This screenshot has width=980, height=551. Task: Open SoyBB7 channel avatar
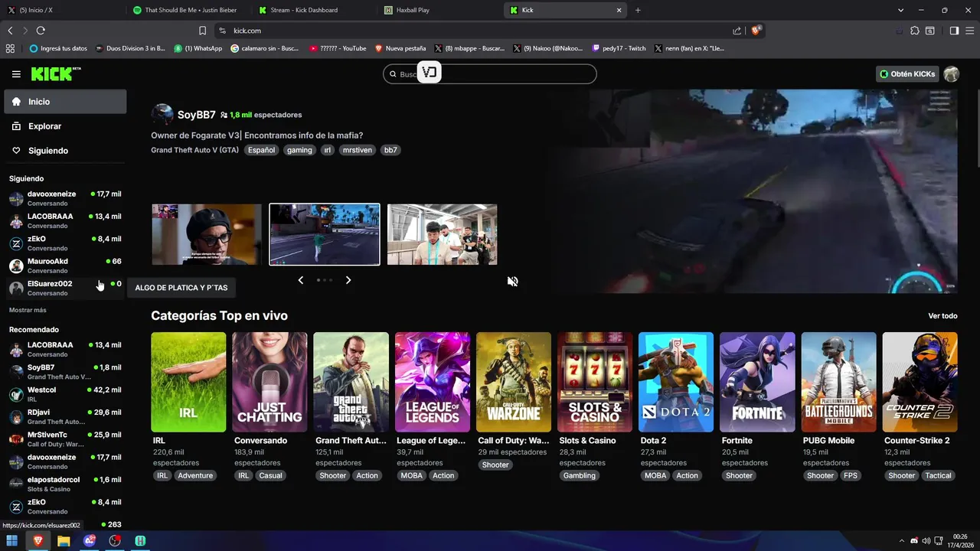pos(162,115)
